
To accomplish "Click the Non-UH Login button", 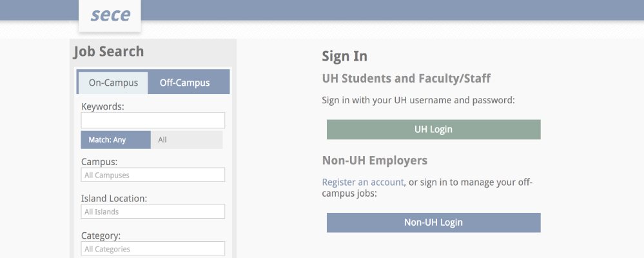I will 433,223.
